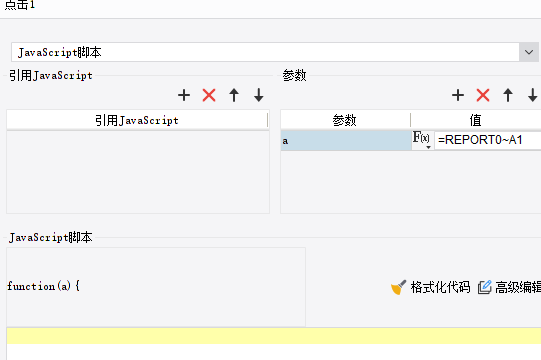
Task: Click the JavaScript脚本 combo box field
Action: [265, 52]
